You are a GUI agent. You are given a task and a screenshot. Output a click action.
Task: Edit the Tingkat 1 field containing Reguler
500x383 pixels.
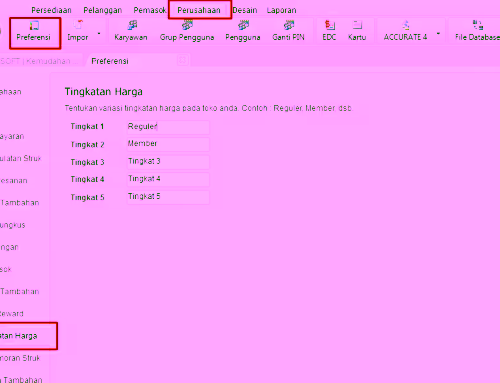168,127
